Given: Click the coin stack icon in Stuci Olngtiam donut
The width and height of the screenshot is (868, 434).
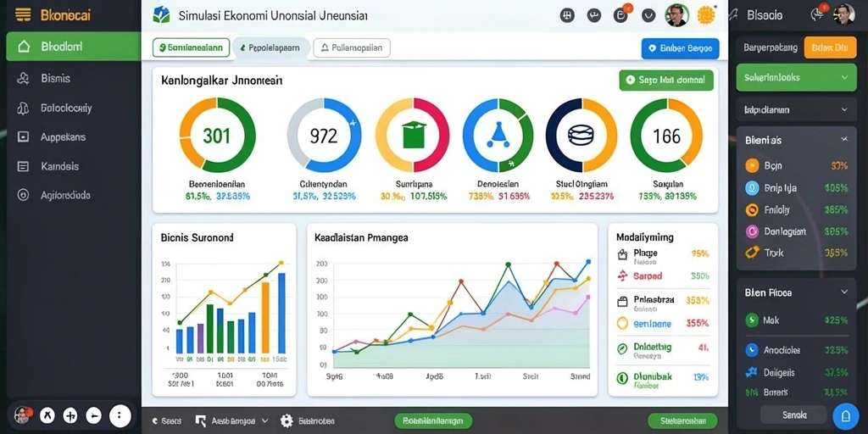Looking at the screenshot, I should (x=581, y=135).
